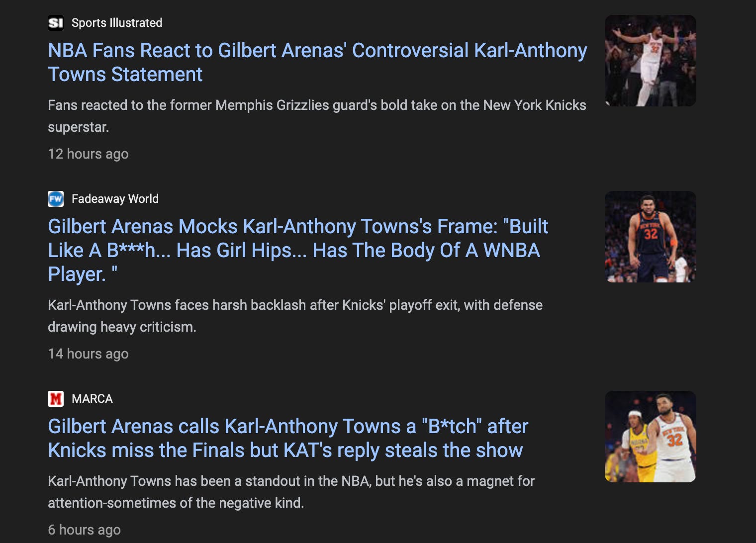This screenshot has height=543, width=756.
Task: Open the 'Gilbert Arenas Mocks Karl-Anthony Towns's Frame' article
Action: click(x=298, y=250)
